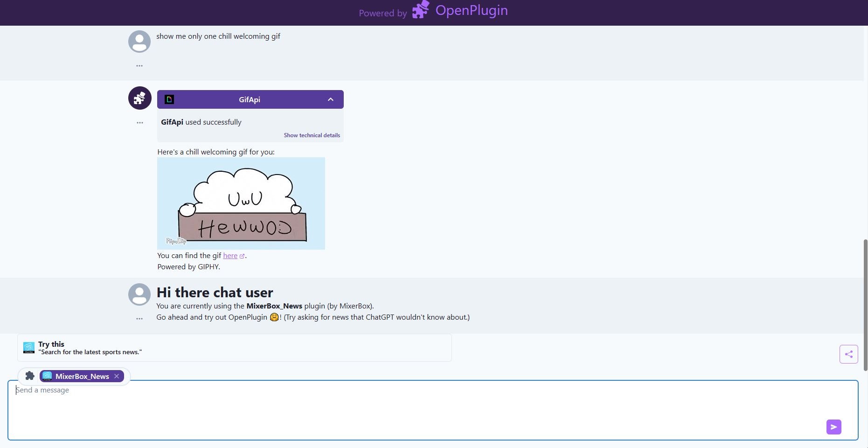Remove MixerBox_News plugin with X

point(117,376)
